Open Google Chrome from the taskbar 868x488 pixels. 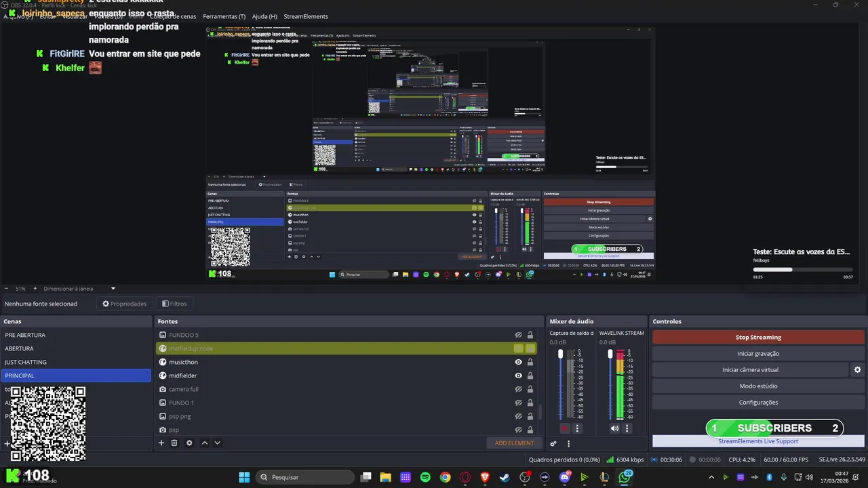(445, 477)
